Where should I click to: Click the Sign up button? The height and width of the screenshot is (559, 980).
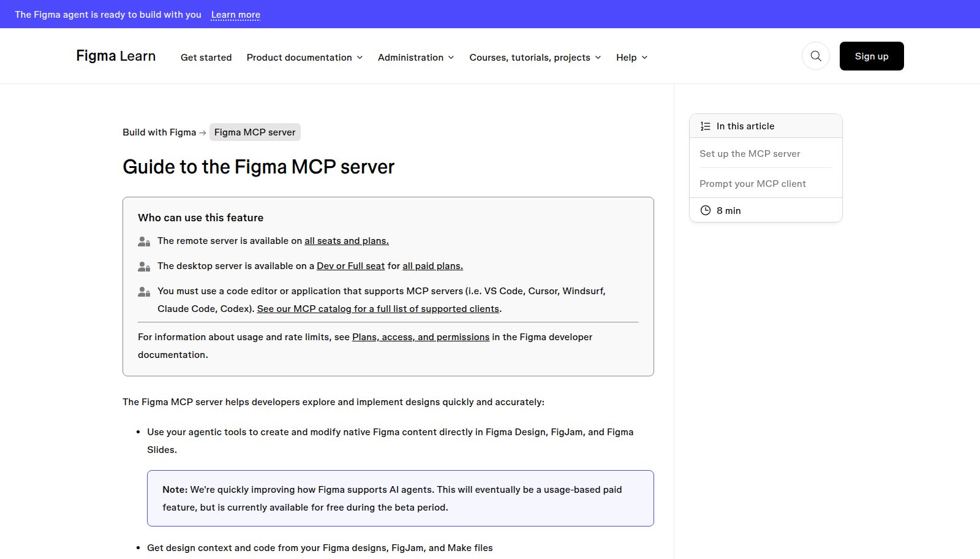[872, 56]
